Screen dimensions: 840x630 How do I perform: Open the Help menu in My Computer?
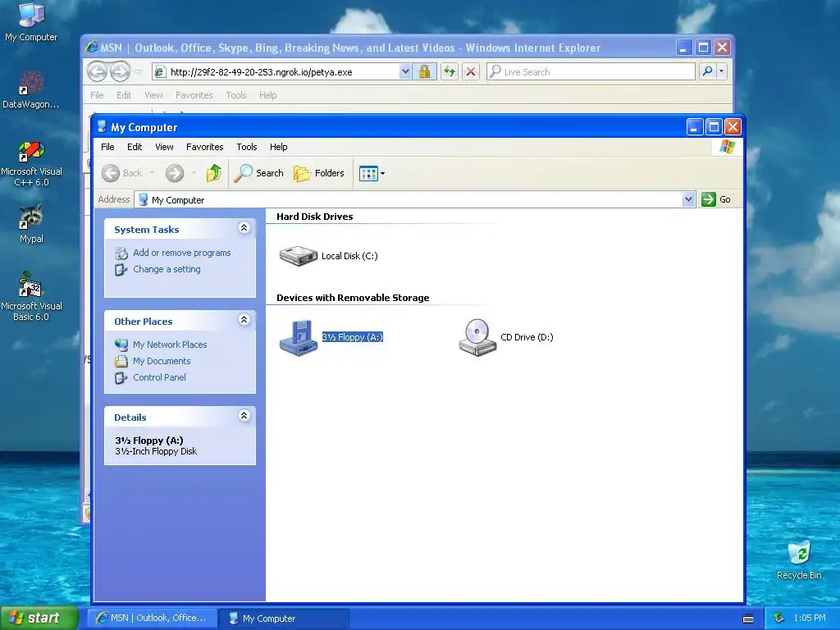point(279,147)
